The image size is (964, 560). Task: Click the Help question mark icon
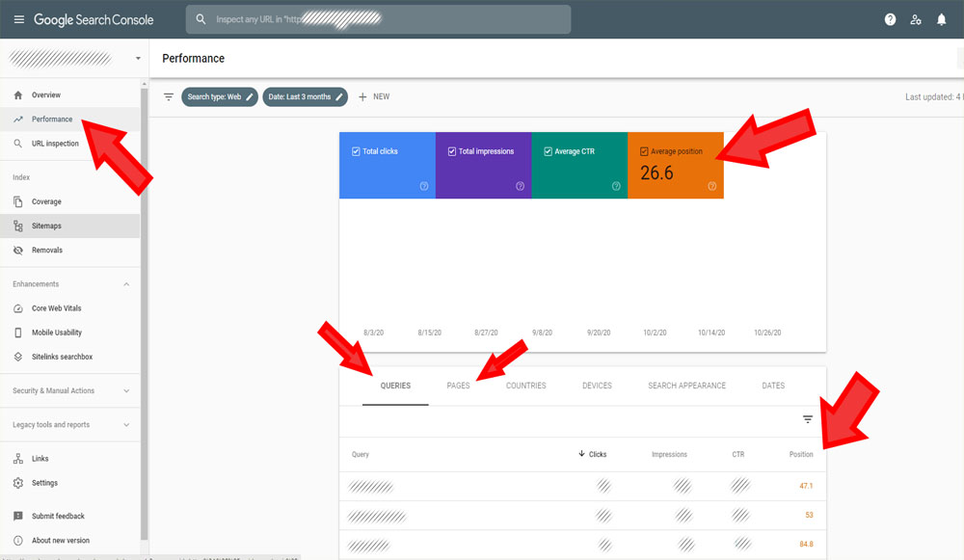click(890, 19)
